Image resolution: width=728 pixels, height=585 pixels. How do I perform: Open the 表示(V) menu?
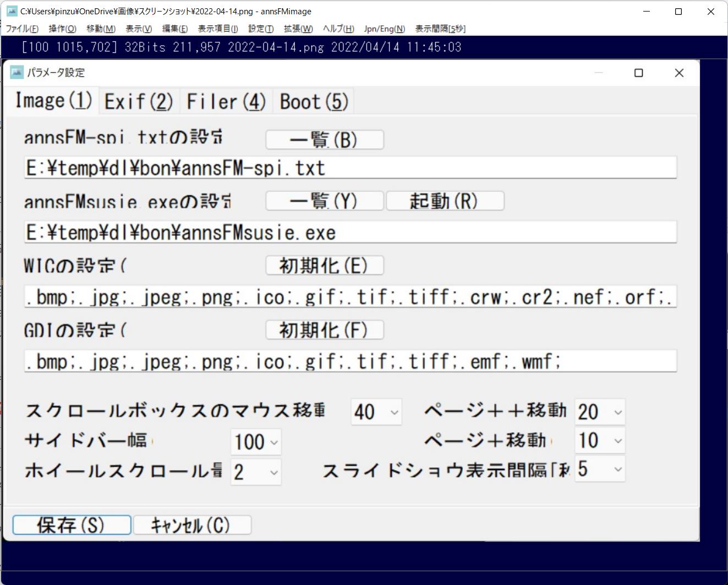tap(139, 29)
